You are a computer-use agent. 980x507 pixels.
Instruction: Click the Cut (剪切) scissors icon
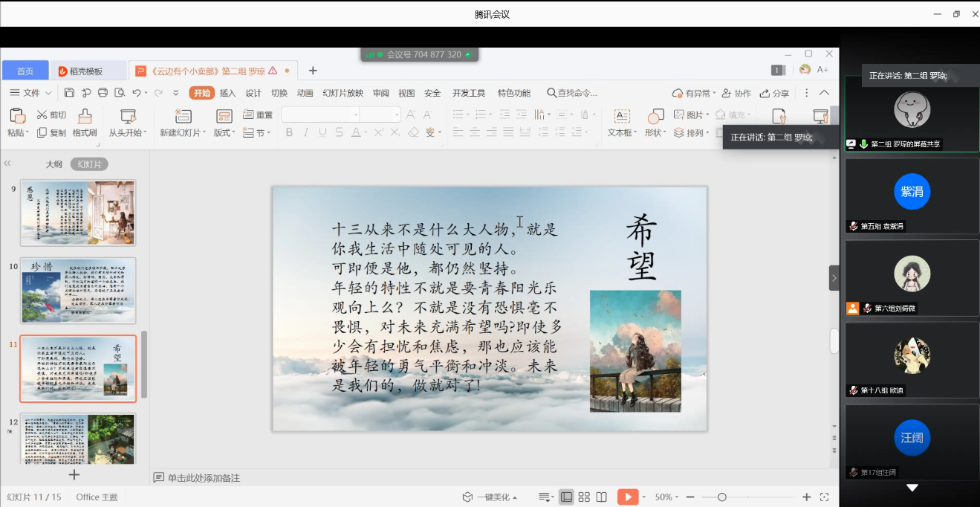point(42,114)
